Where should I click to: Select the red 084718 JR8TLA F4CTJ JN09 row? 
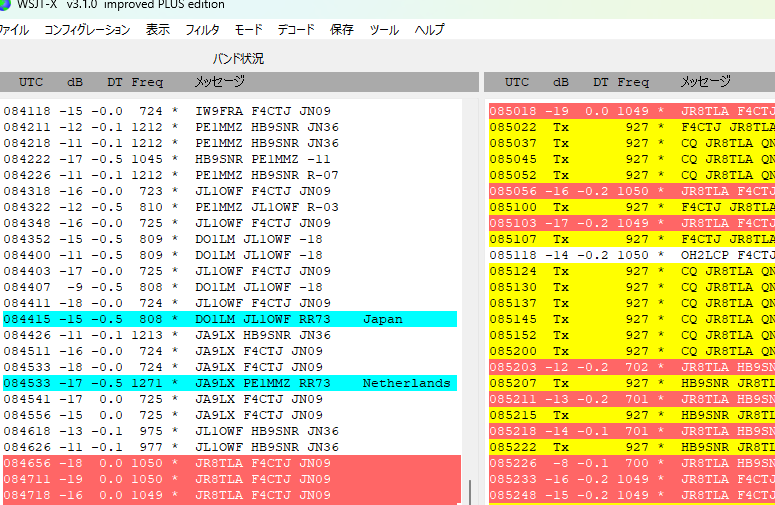(x=232, y=495)
